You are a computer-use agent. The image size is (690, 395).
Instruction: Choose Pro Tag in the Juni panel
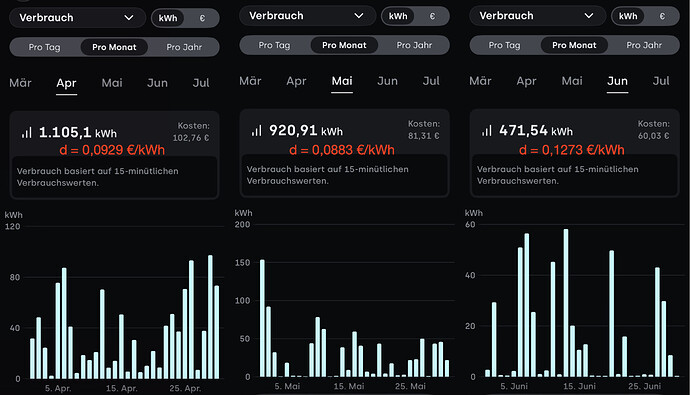[504, 45]
